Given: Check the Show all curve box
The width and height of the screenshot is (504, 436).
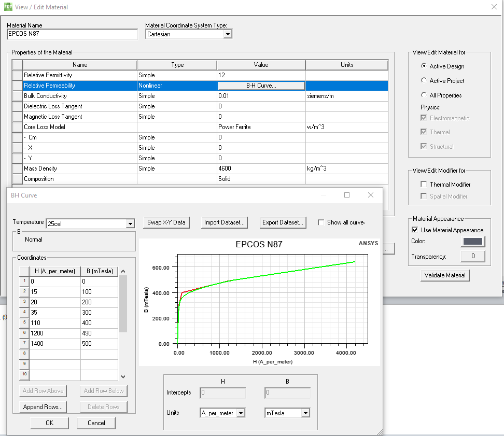Looking at the screenshot, I should (321, 222).
